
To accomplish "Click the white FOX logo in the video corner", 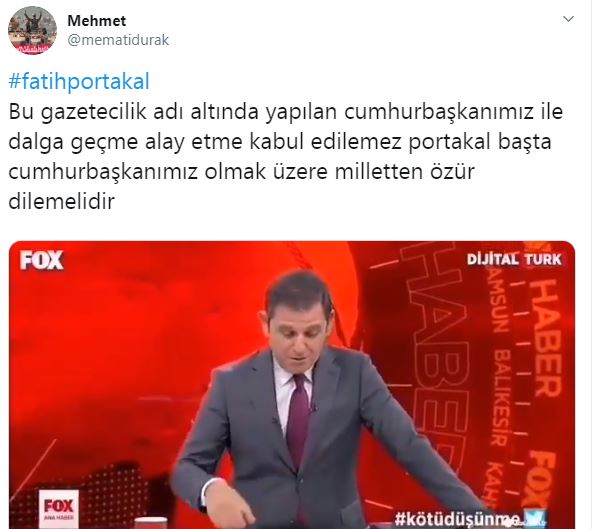I will [42, 260].
